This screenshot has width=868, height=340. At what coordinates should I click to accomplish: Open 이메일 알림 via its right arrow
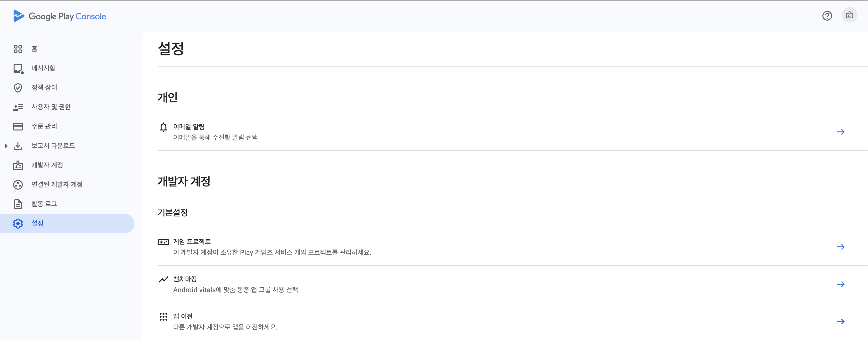coord(840,132)
